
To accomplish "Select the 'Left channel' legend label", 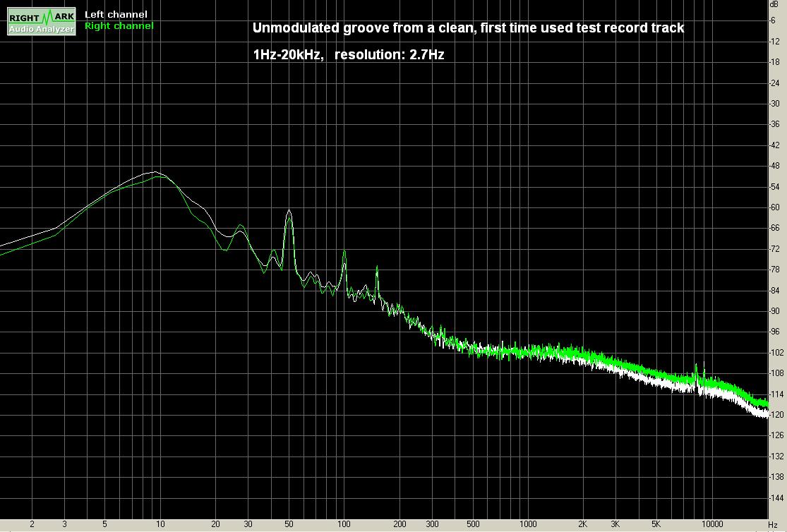I will click(x=116, y=15).
